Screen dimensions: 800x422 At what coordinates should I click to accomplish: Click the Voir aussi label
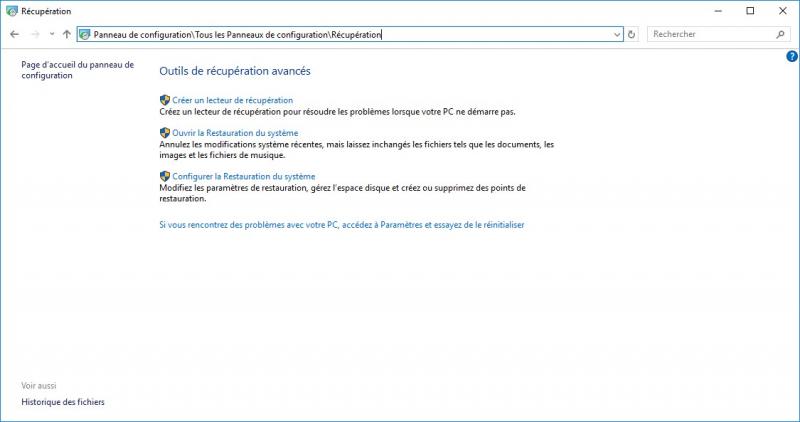(x=39, y=386)
